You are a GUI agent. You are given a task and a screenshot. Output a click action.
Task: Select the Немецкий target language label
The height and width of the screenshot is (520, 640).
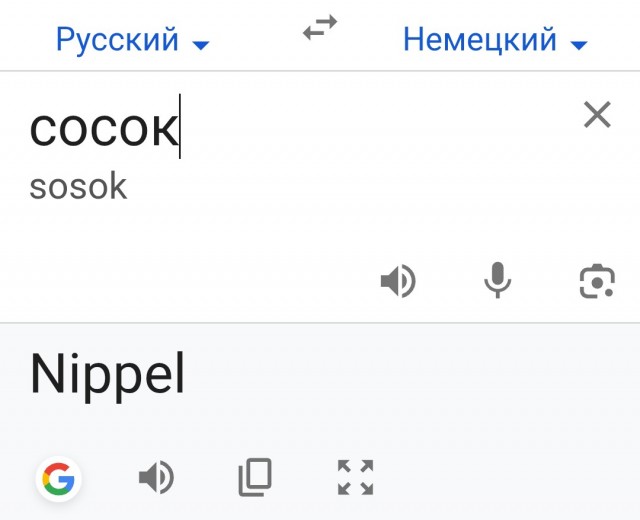479,40
